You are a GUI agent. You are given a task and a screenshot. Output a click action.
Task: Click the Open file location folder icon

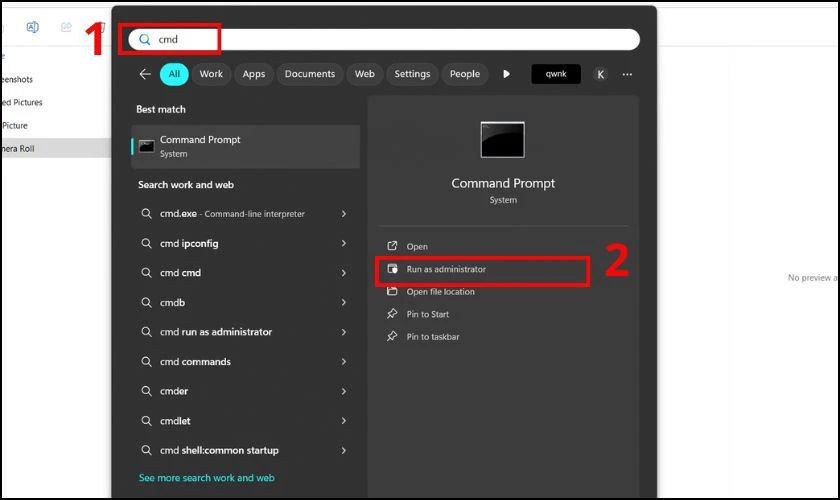tap(392, 292)
